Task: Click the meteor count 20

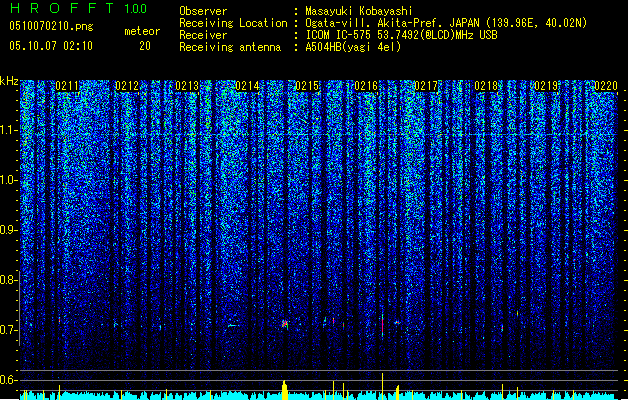Action: coord(145,46)
